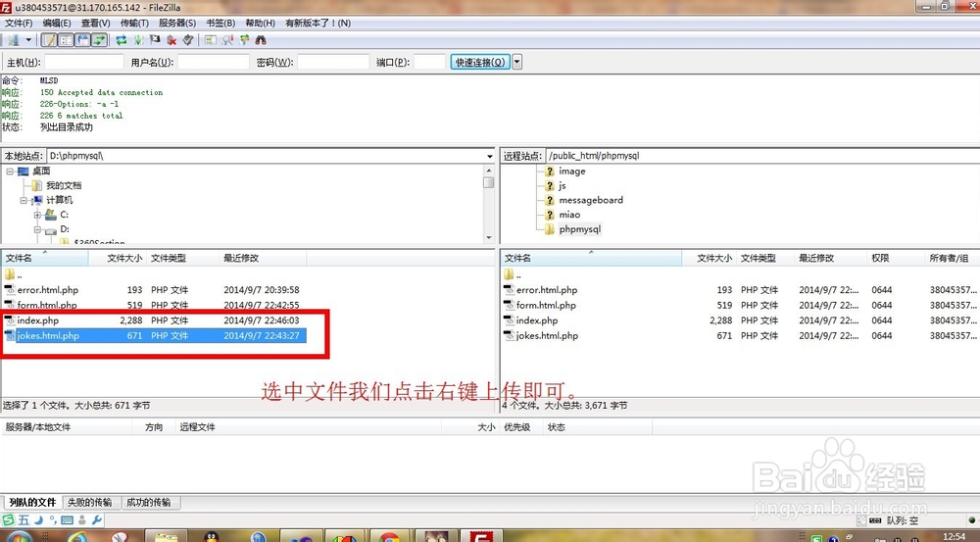Viewport: 980px width, 542px height.
Task: Click the 快速连接(Q) button
Action: (x=480, y=62)
